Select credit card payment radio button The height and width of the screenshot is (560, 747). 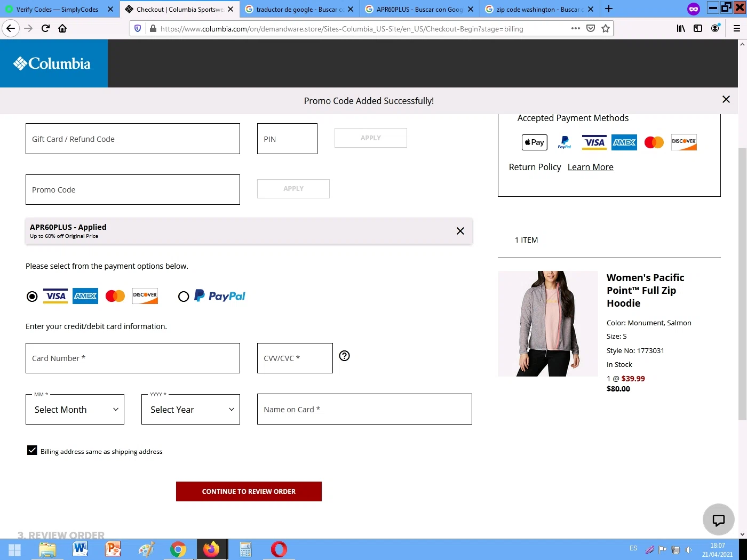pos(32,297)
